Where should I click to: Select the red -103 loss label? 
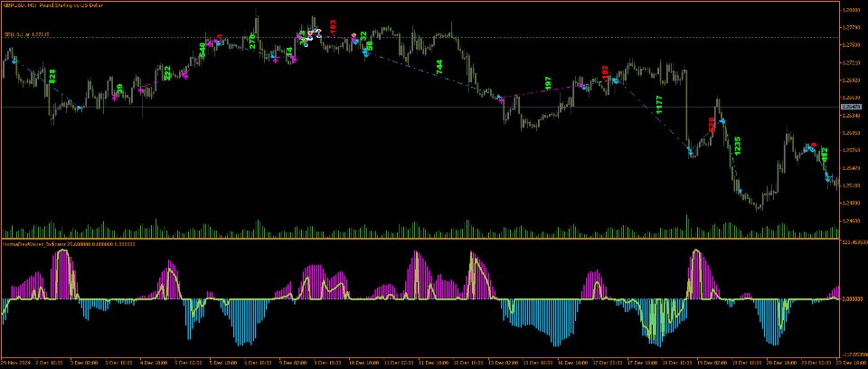tap(333, 28)
